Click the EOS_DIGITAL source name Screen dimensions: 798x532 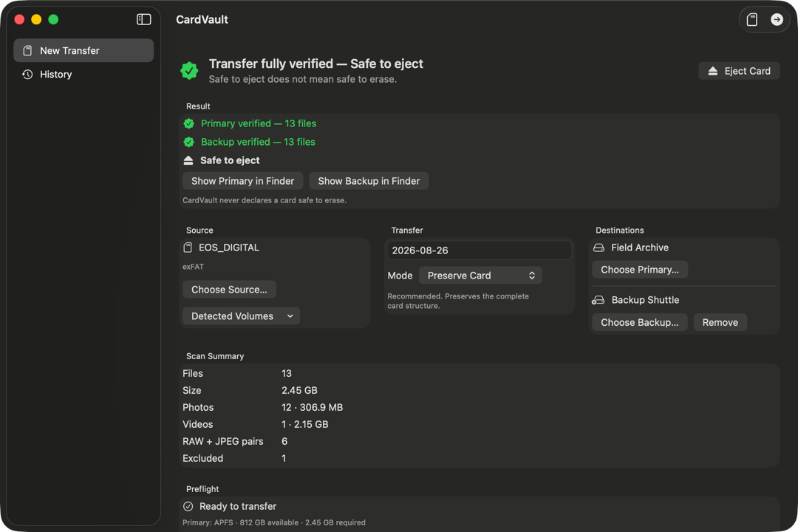(x=229, y=248)
